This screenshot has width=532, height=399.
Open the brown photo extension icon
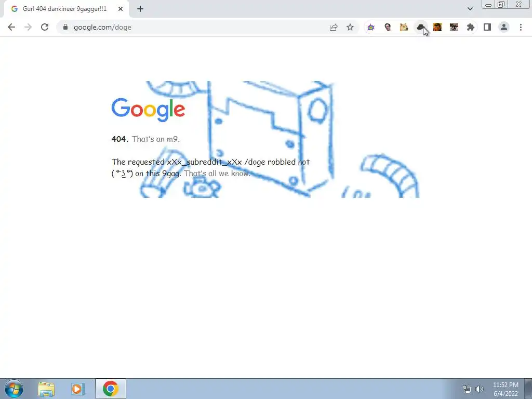[454, 27]
